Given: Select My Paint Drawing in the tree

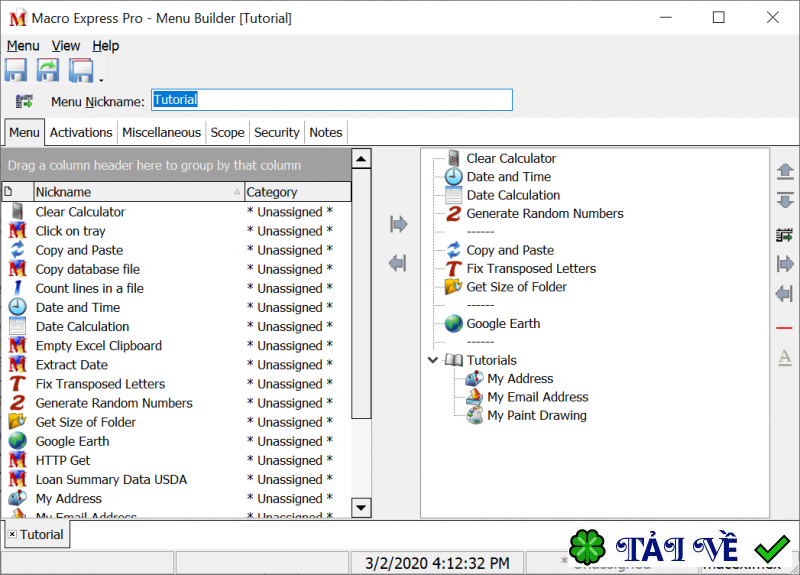Looking at the screenshot, I should [x=537, y=415].
